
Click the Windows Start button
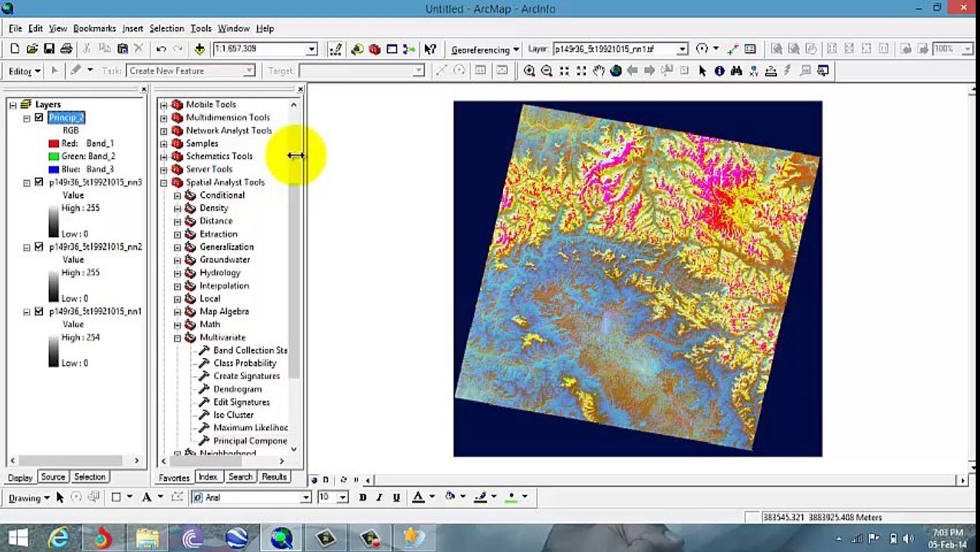(18, 538)
